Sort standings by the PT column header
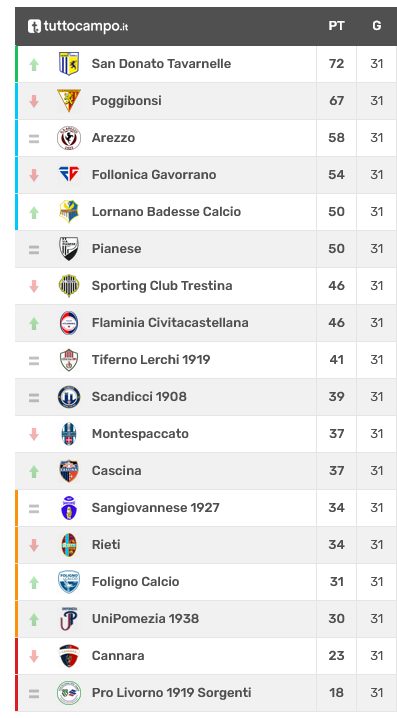397x718 pixels. tap(336, 26)
